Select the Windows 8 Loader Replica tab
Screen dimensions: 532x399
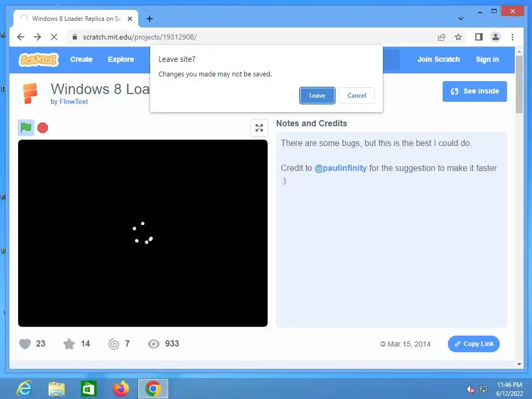[x=76, y=19]
